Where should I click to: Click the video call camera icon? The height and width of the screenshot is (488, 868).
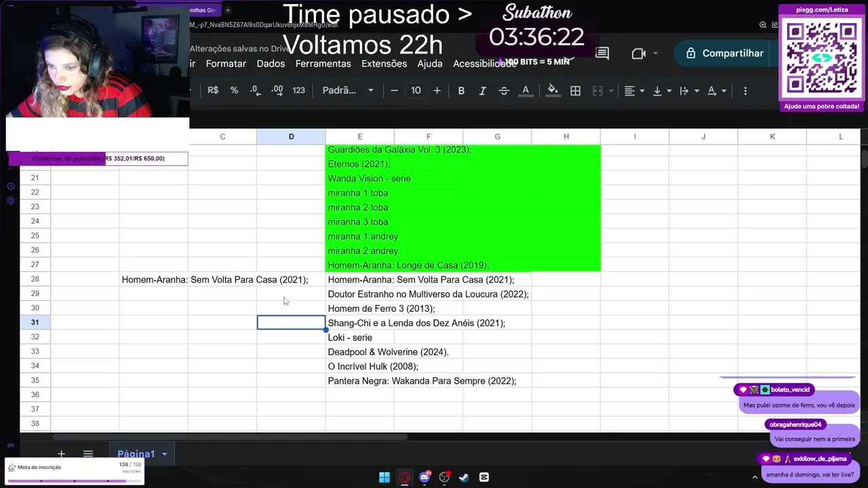[638, 53]
